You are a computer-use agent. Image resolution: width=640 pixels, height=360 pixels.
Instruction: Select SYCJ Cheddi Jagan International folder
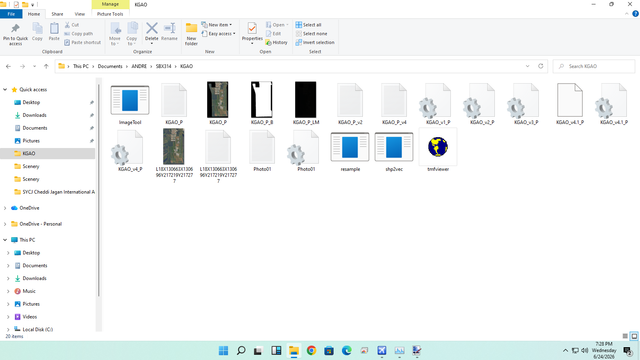pyautogui.click(x=54, y=192)
